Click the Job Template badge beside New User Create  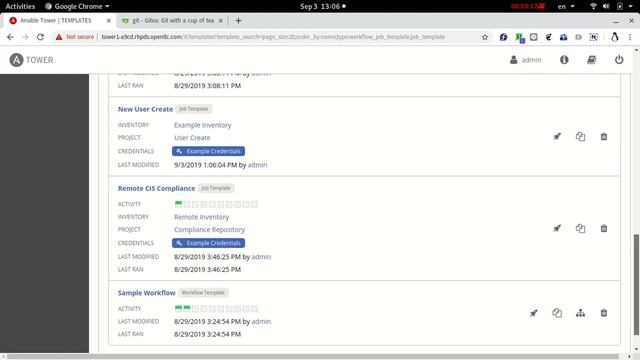coord(194,109)
